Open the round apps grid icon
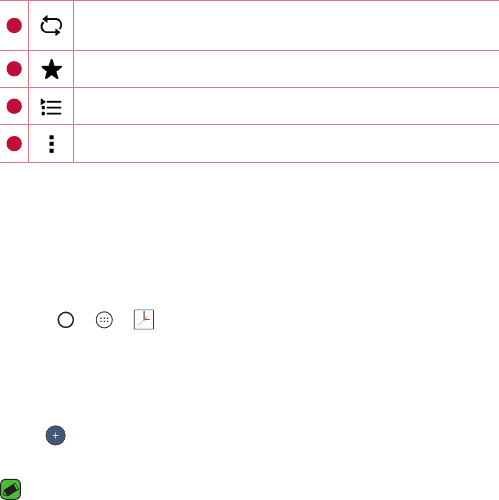 [x=104, y=320]
